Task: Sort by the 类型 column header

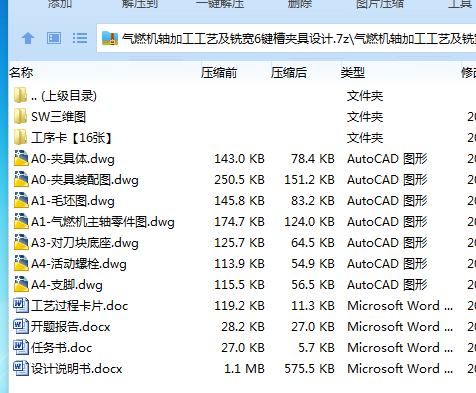Action: pos(353,72)
